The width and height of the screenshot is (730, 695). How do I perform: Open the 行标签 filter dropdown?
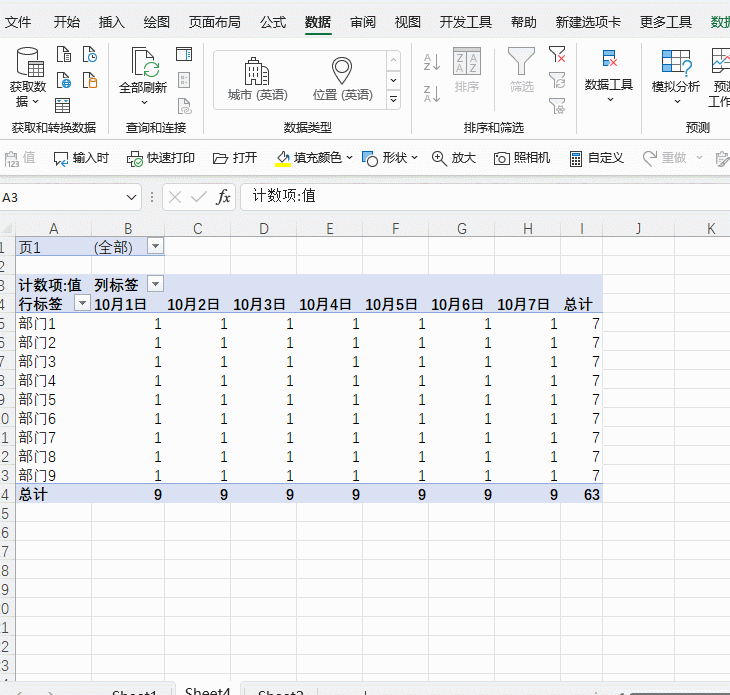point(82,303)
